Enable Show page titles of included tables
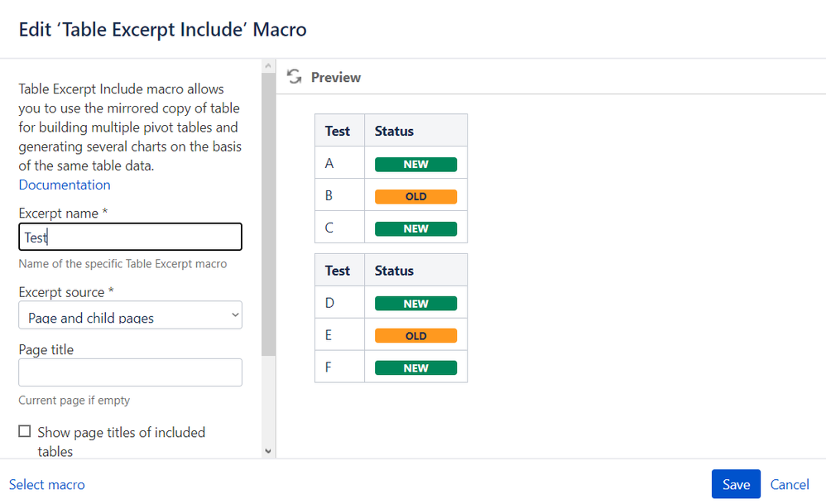Viewport: 826px width, 504px height. point(25,432)
